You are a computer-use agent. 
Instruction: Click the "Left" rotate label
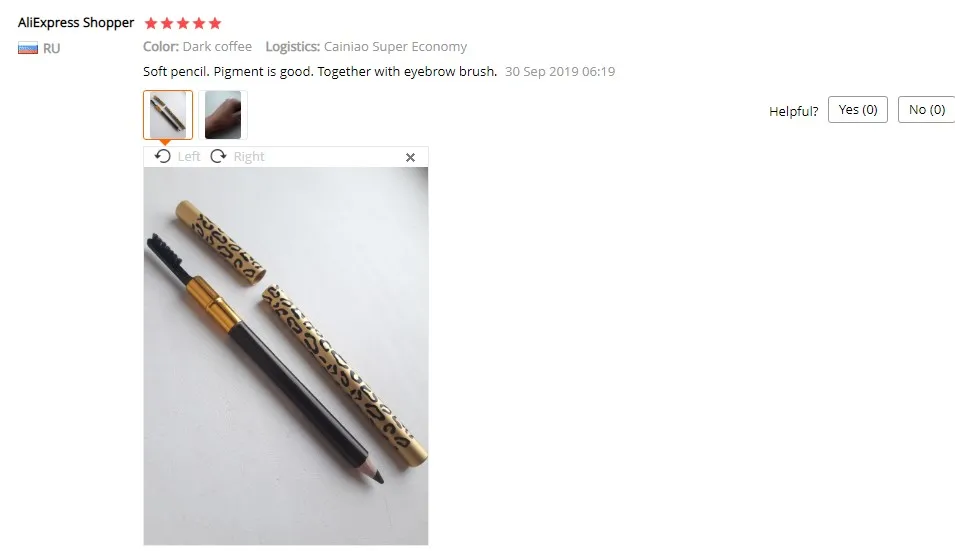click(189, 156)
